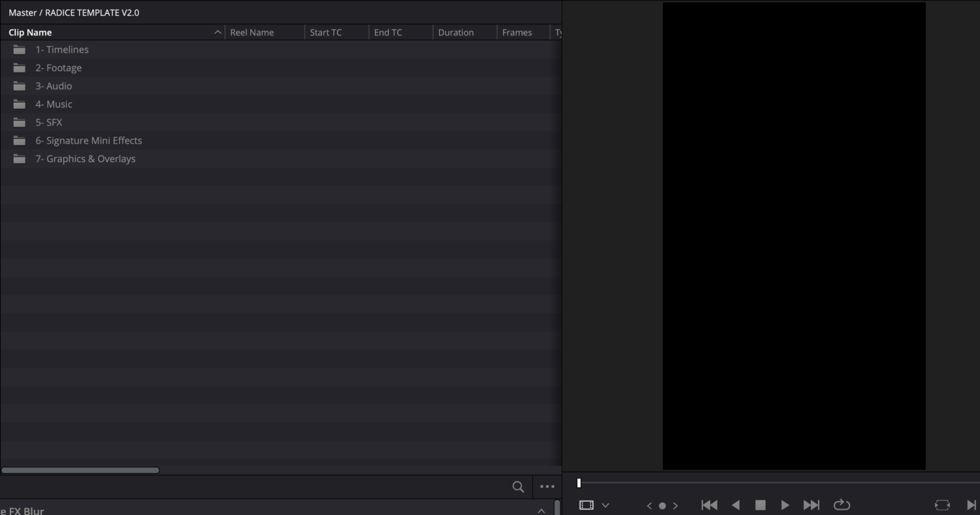
Task: Jump to first frame
Action: pos(710,505)
